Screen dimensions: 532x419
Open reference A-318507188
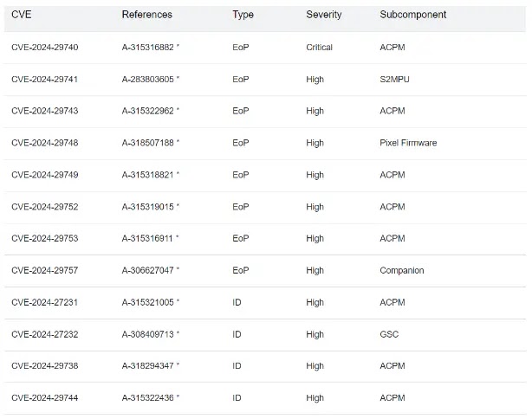(148, 143)
